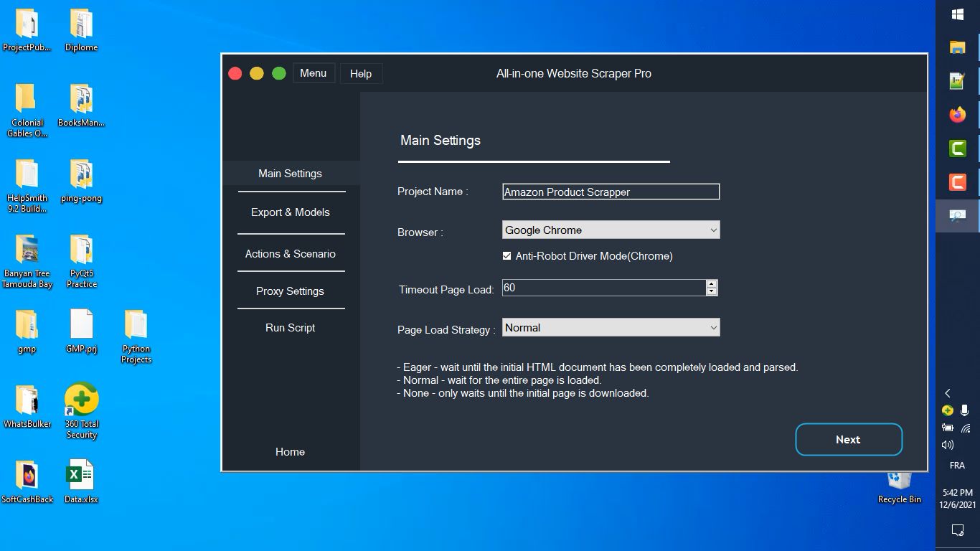Open the Wi-Fi network tray icon
The width and height of the screenshot is (980, 551).
click(966, 428)
